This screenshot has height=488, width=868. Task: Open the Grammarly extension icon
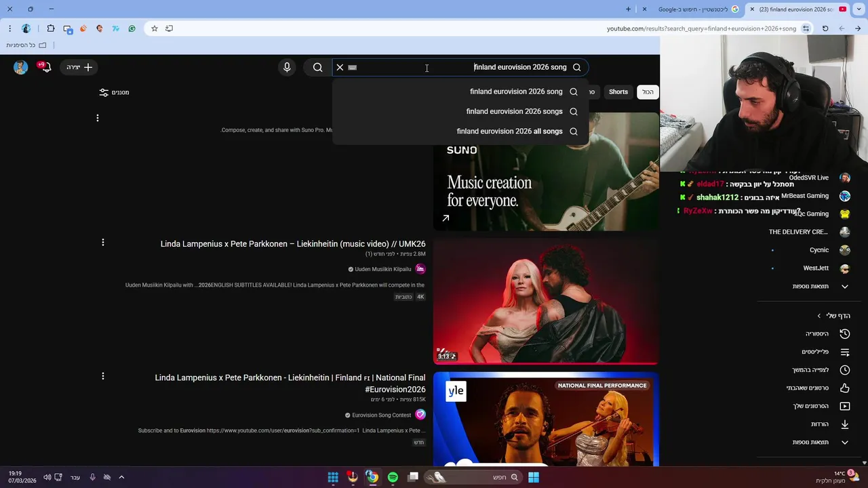coord(132,28)
